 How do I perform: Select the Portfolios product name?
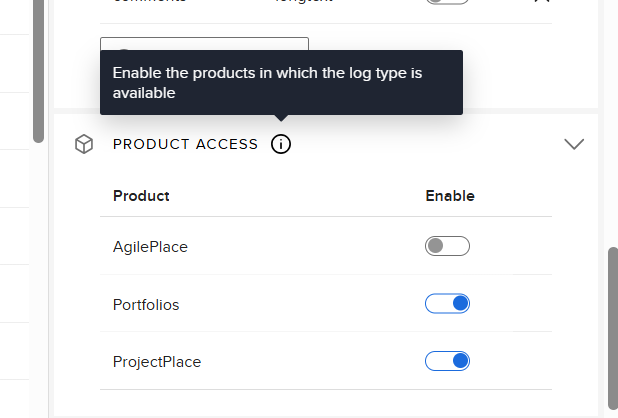coord(146,305)
